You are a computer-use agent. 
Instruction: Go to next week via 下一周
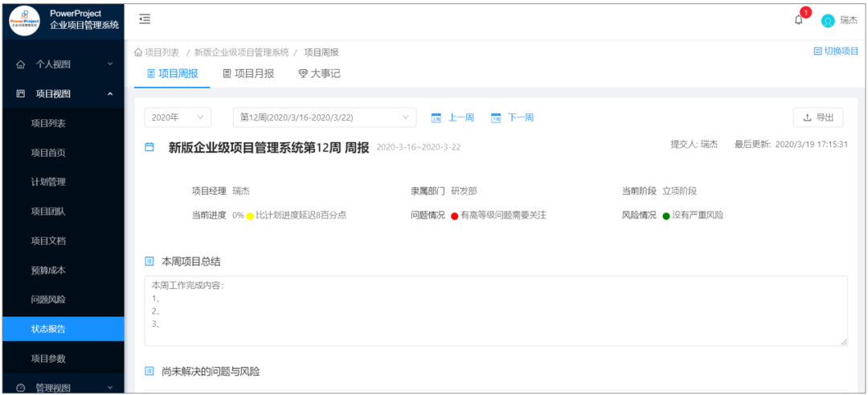[x=520, y=117]
